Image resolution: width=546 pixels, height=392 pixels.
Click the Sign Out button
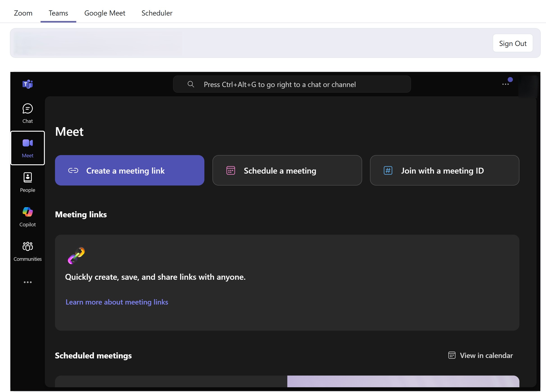coord(513,43)
